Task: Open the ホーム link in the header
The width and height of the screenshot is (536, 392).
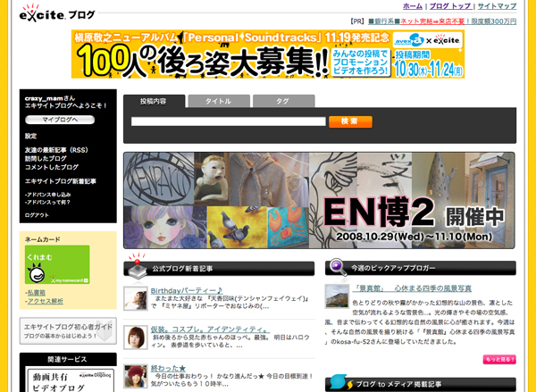Action: point(413,6)
